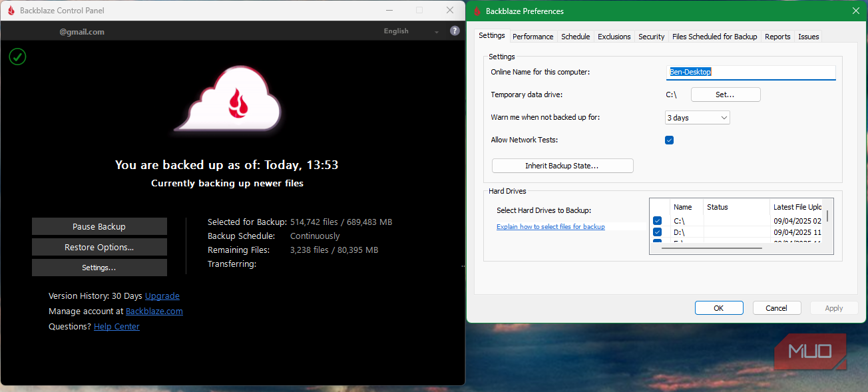Toggle the D:\ drive backup checkbox
868x392 pixels.
pyautogui.click(x=657, y=232)
